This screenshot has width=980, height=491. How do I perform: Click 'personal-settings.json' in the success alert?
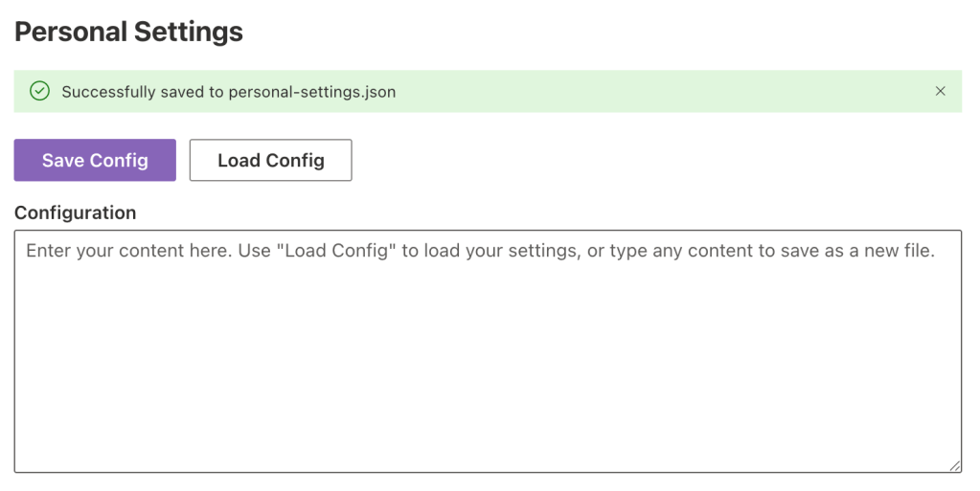[x=311, y=92]
